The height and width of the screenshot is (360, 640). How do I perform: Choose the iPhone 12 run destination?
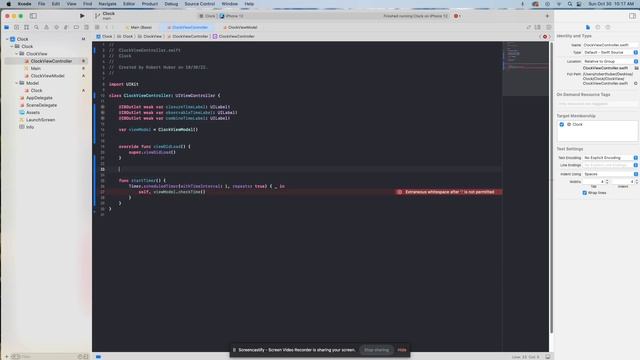point(231,16)
